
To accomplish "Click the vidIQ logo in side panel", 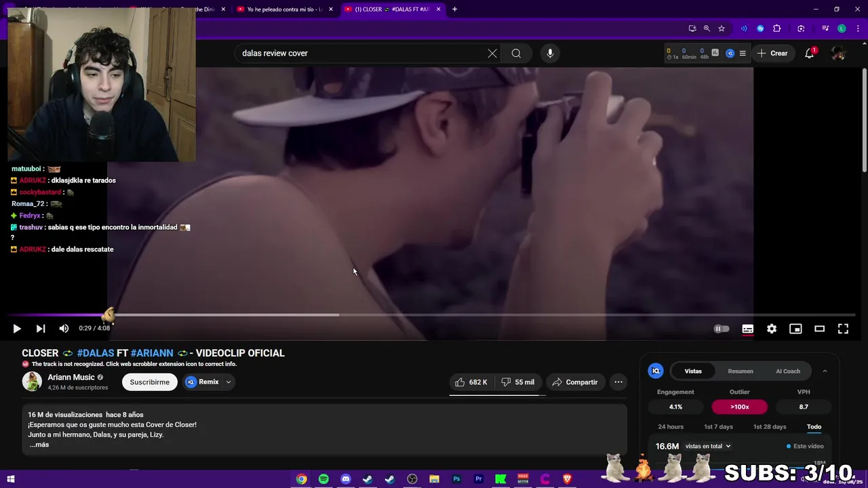I will 656,371.
